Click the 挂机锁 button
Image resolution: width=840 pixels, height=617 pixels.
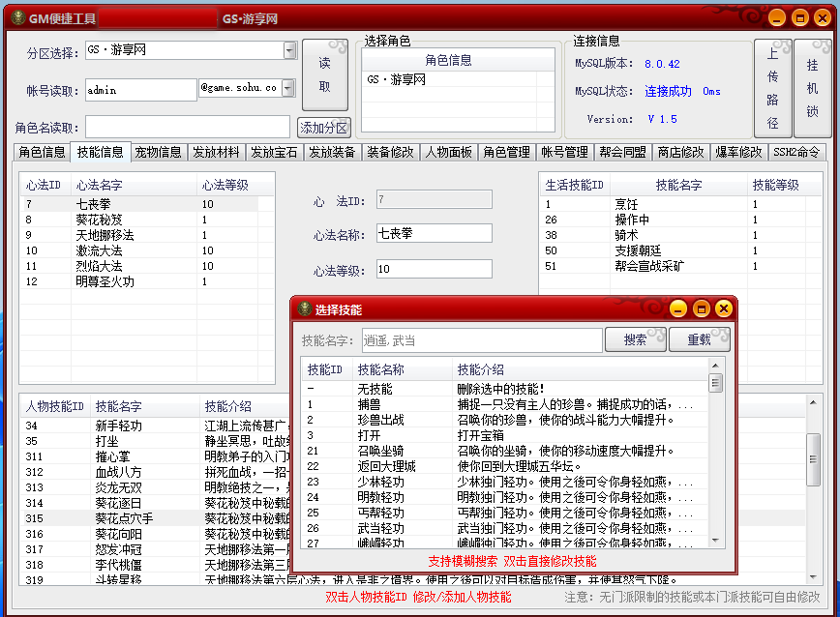pos(812,87)
